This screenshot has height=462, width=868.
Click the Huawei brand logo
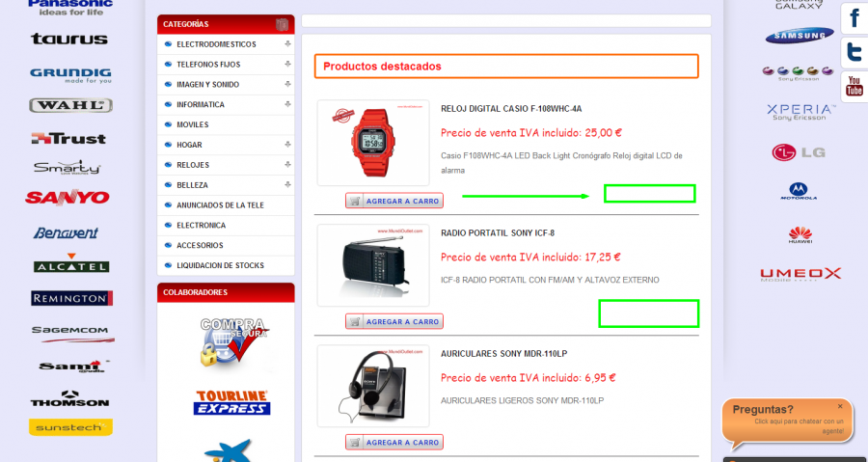click(x=800, y=234)
